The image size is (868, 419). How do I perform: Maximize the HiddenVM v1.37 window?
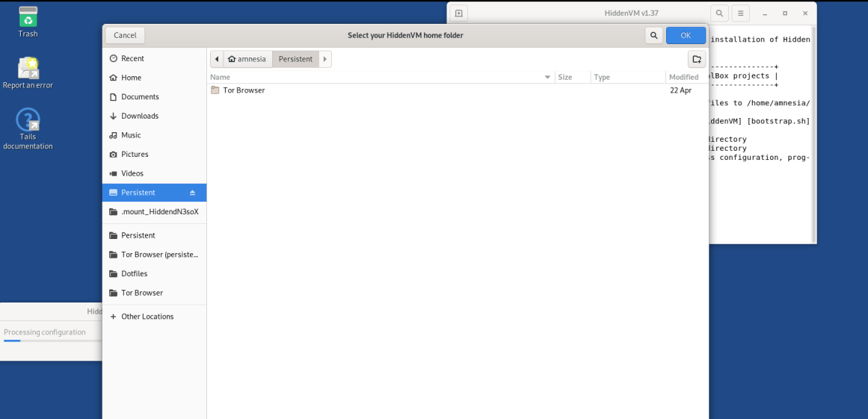click(785, 13)
